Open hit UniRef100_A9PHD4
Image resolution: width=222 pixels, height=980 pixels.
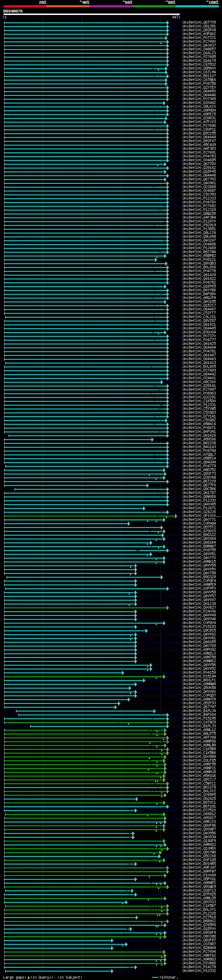(x=199, y=110)
